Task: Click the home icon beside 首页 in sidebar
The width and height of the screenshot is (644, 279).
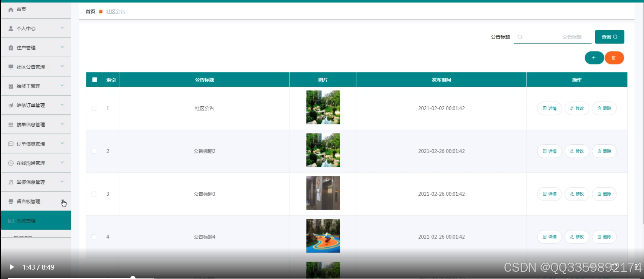Action: click(11, 9)
